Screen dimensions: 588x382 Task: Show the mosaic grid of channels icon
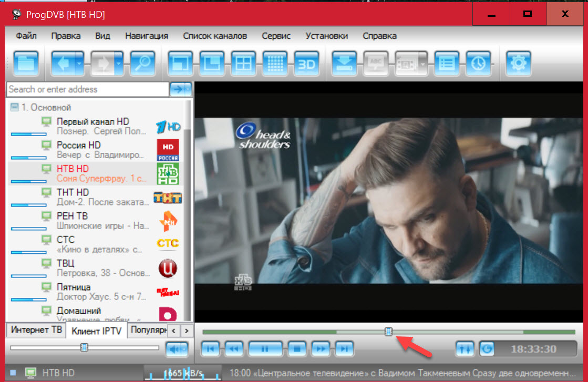(275, 64)
